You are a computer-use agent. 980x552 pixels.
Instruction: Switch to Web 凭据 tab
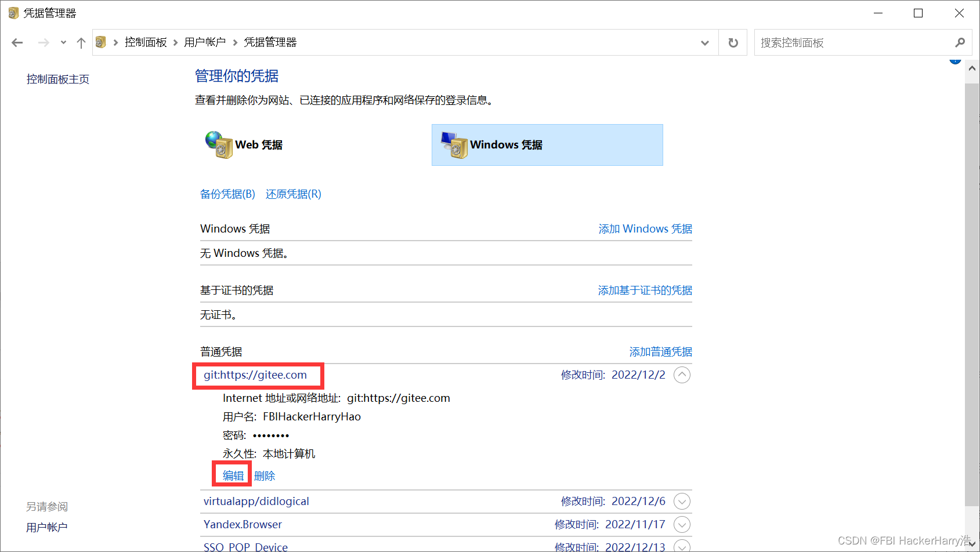[x=259, y=145]
